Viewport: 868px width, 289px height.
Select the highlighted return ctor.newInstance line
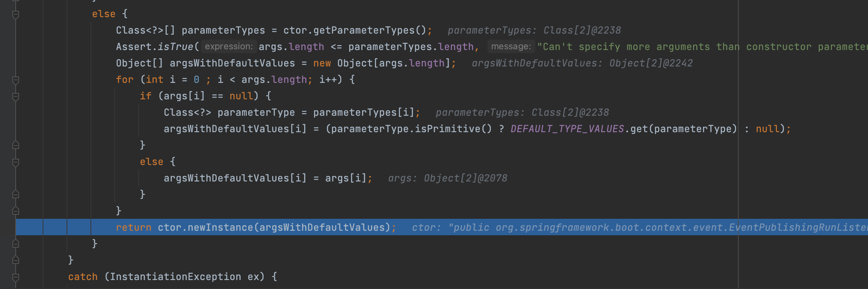pos(442,227)
